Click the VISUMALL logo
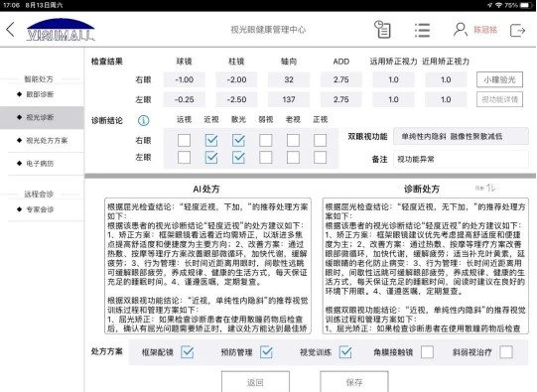The height and width of the screenshot is (392, 537). click(61, 30)
